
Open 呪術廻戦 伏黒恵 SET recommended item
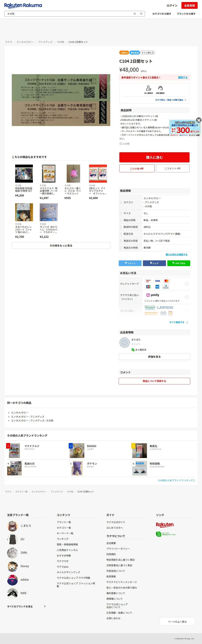click(x=24, y=174)
